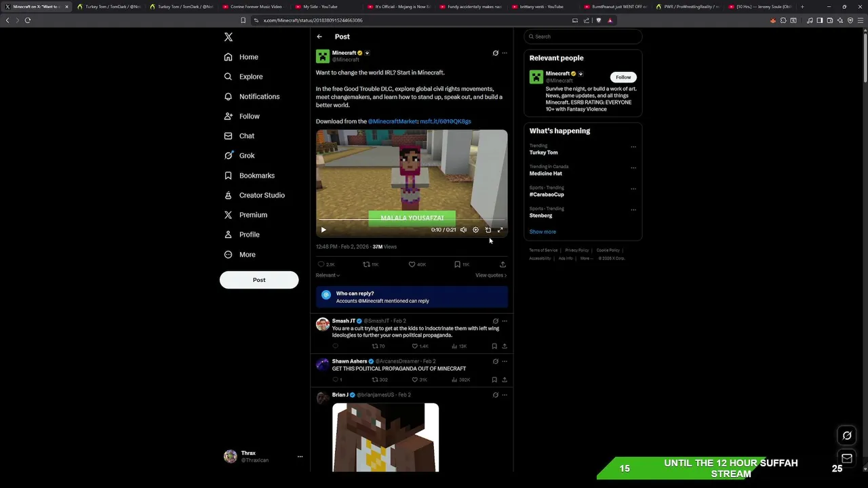Open Follow in the sidebar
The width and height of the screenshot is (868, 488).
(242, 116)
